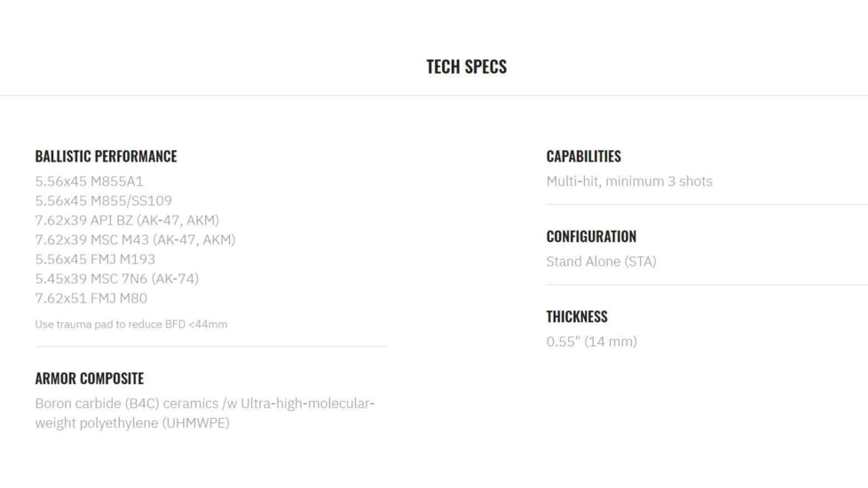Select the 5.56x45 FMJ M193 entry
The image size is (868, 488).
coord(95,259)
